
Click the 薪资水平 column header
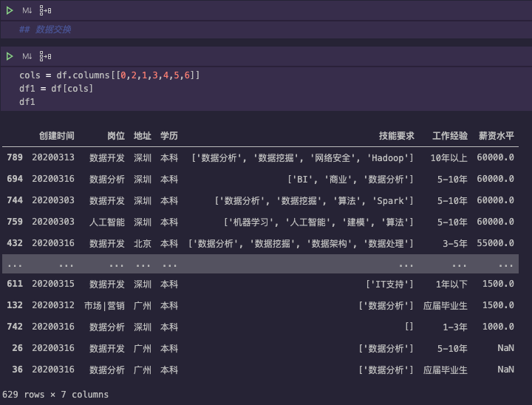[x=496, y=136]
